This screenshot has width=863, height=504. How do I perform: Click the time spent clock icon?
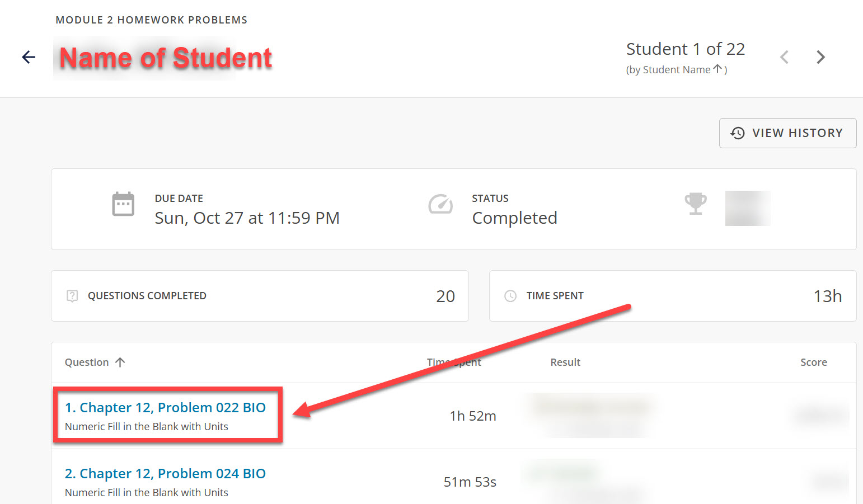point(510,296)
